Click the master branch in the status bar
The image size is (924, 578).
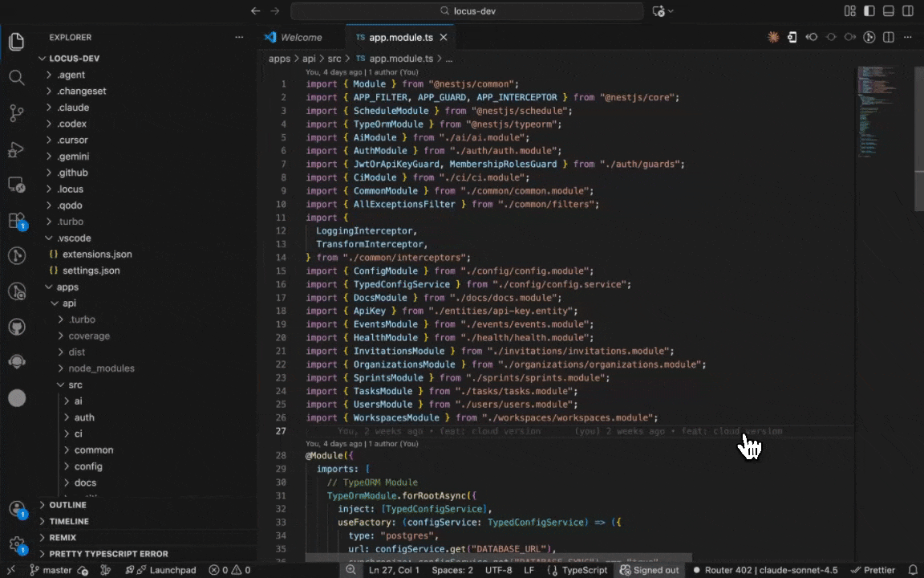pos(56,569)
